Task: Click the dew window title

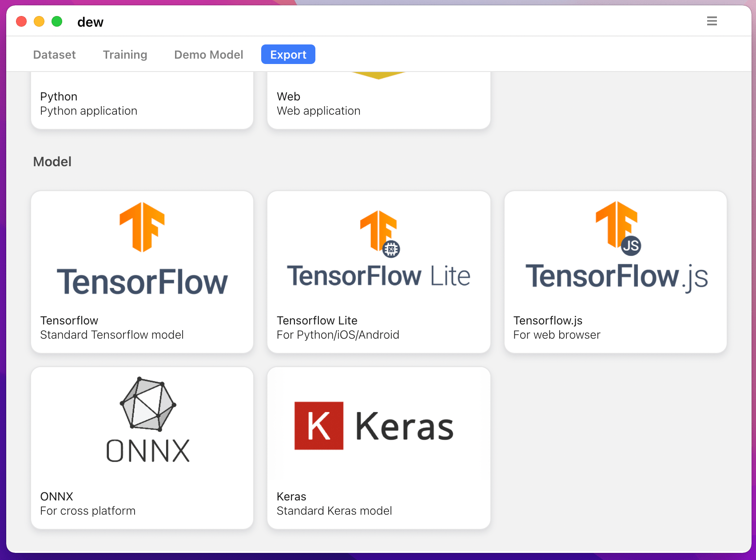Action: point(90,22)
